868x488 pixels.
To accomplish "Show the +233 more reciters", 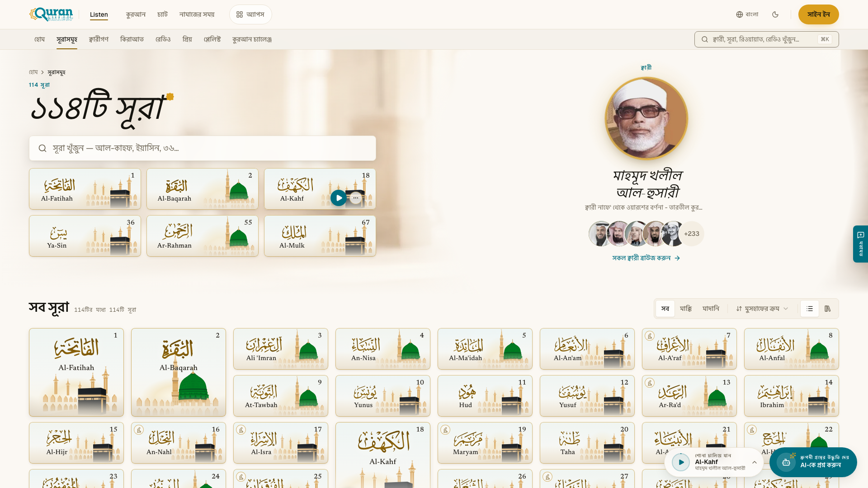I will tap(692, 234).
